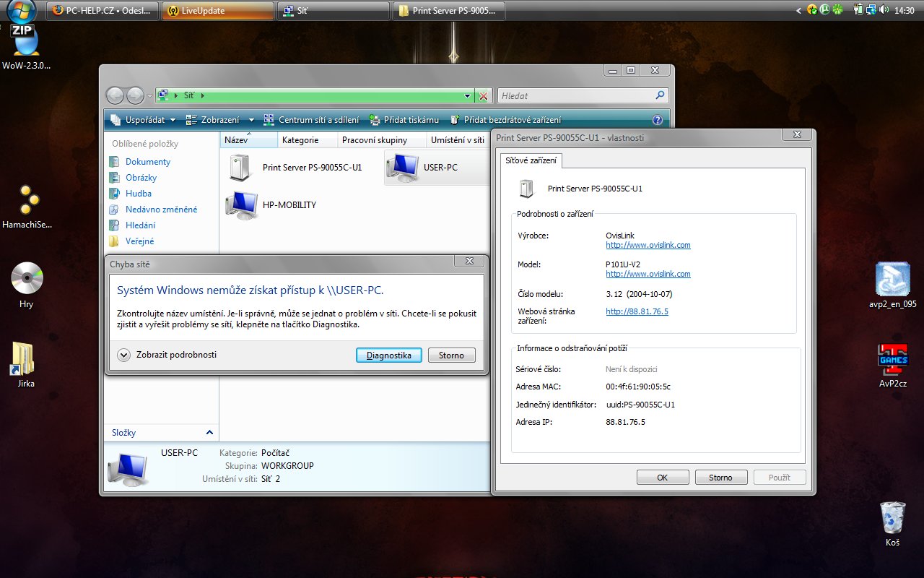
Task: Open the http://88.81.76.5 device webpage link
Action: pos(637,311)
